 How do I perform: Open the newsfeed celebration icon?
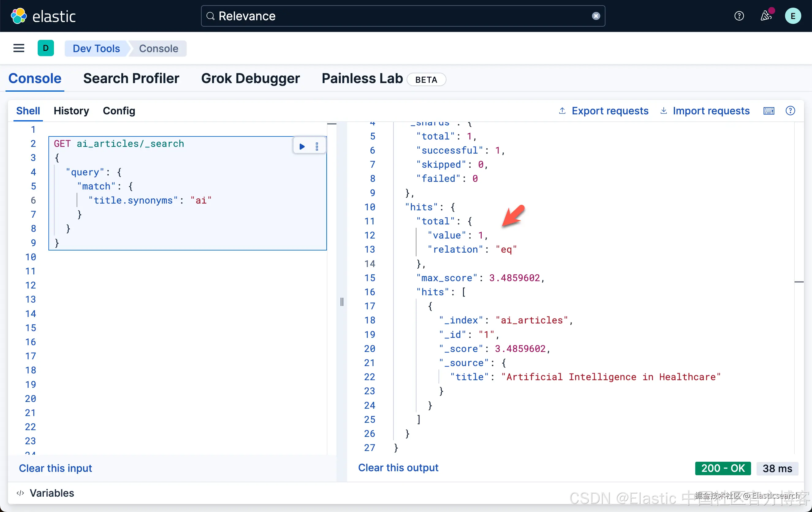(x=766, y=16)
